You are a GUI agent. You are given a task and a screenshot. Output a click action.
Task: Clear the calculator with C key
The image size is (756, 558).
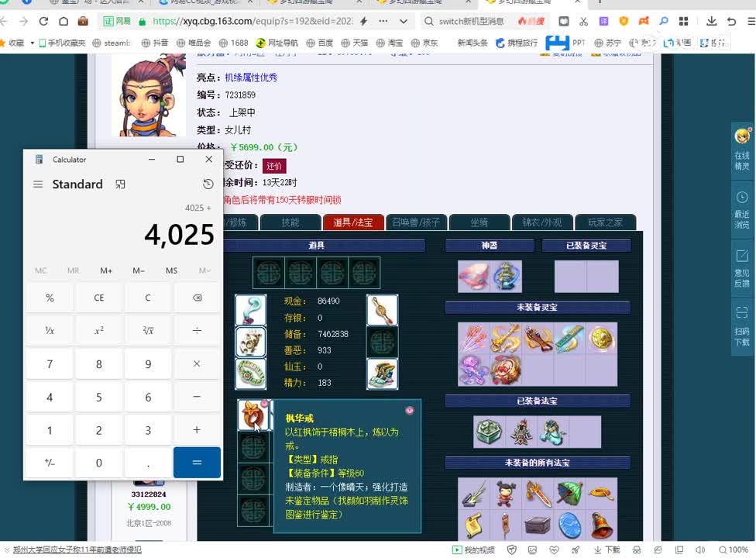click(148, 298)
